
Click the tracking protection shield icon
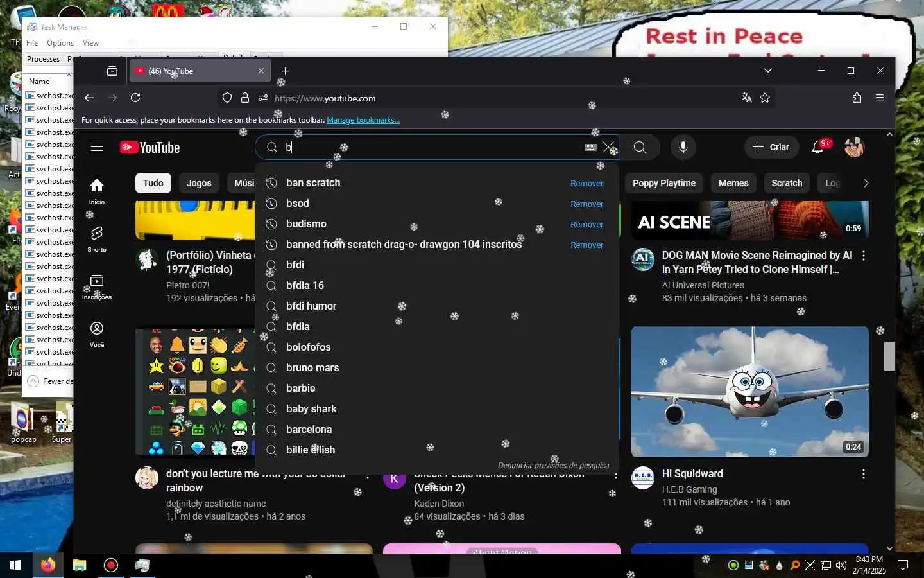pos(227,98)
